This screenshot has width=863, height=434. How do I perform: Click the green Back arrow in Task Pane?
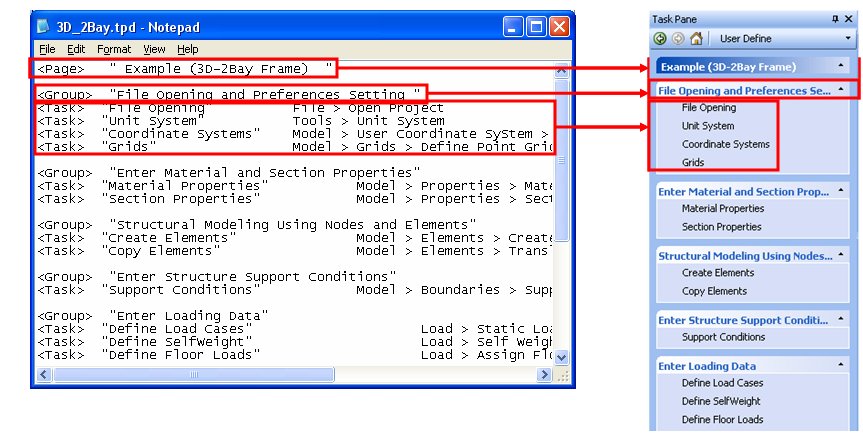(660, 39)
